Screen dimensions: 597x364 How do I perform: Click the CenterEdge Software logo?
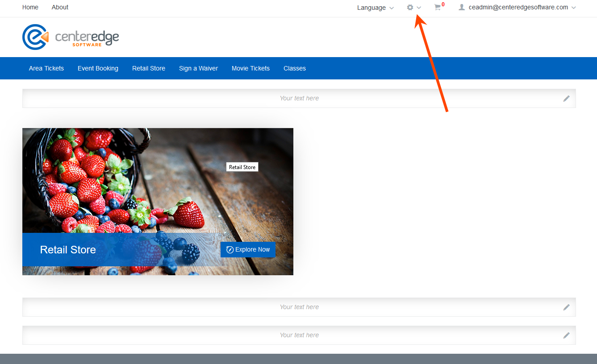(71, 37)
